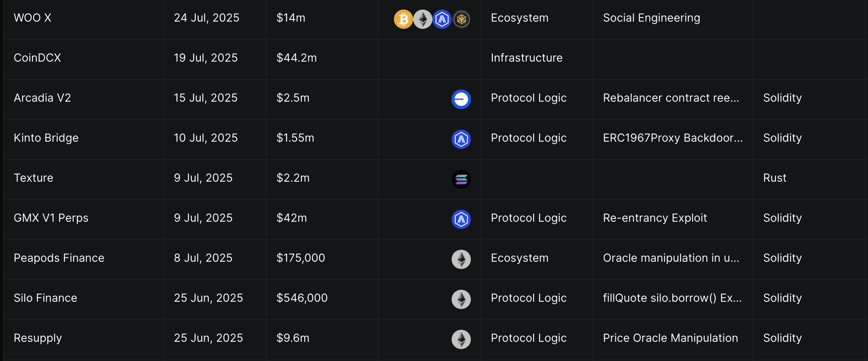Click the BNB chain icon in WOO X row

(461, 19)
